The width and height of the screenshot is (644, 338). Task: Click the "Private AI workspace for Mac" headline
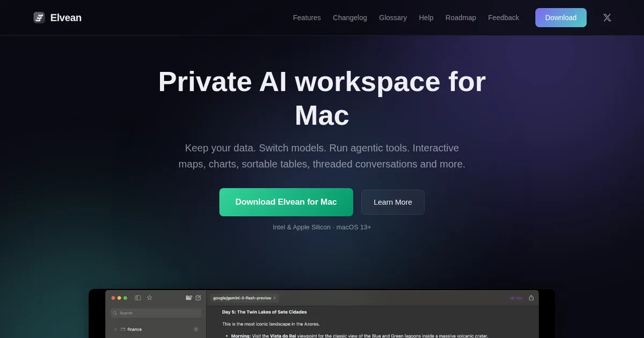point(322,98)
